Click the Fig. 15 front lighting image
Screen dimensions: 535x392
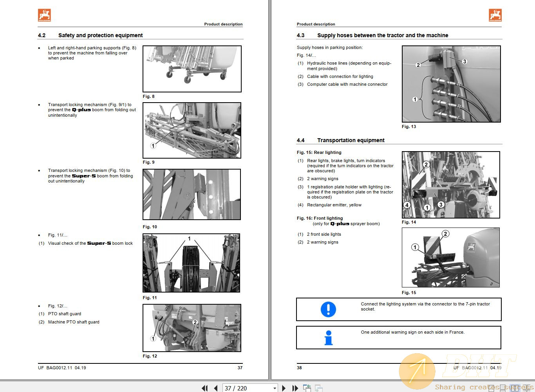click(x=451, y=258)
